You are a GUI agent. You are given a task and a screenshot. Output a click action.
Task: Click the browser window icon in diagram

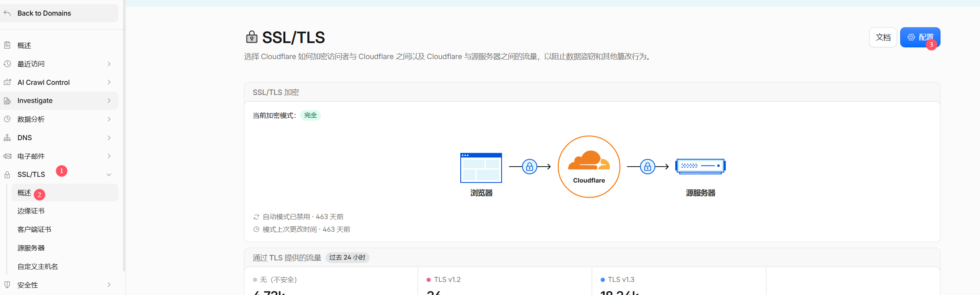pos(481,168)
